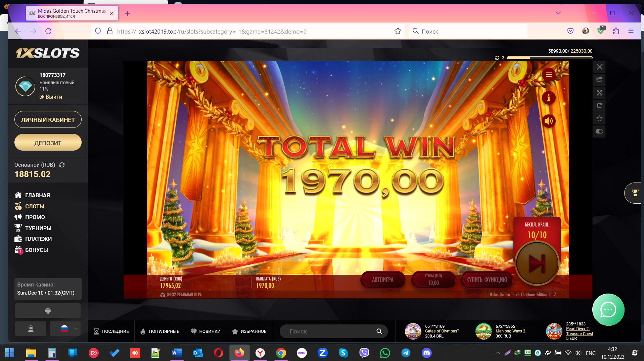Image resolution: width=644 pixels, height=361 pixels.
Task: Mute the game sound
Action: pos(549,121)
